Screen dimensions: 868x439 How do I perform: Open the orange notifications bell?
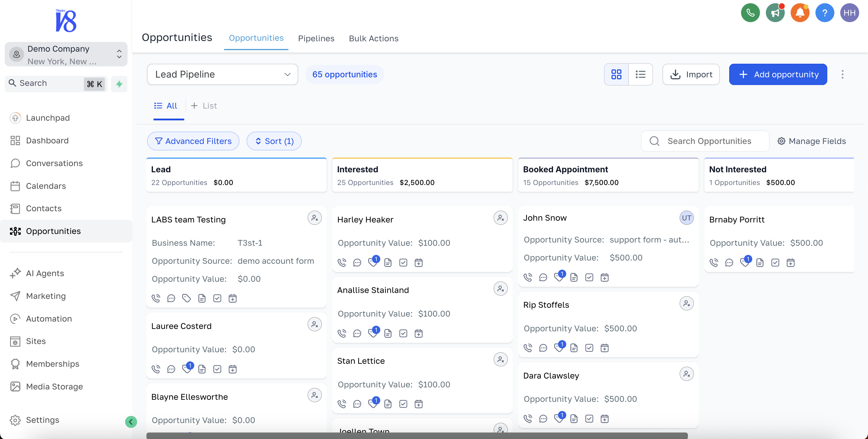(x=800, y=13)
